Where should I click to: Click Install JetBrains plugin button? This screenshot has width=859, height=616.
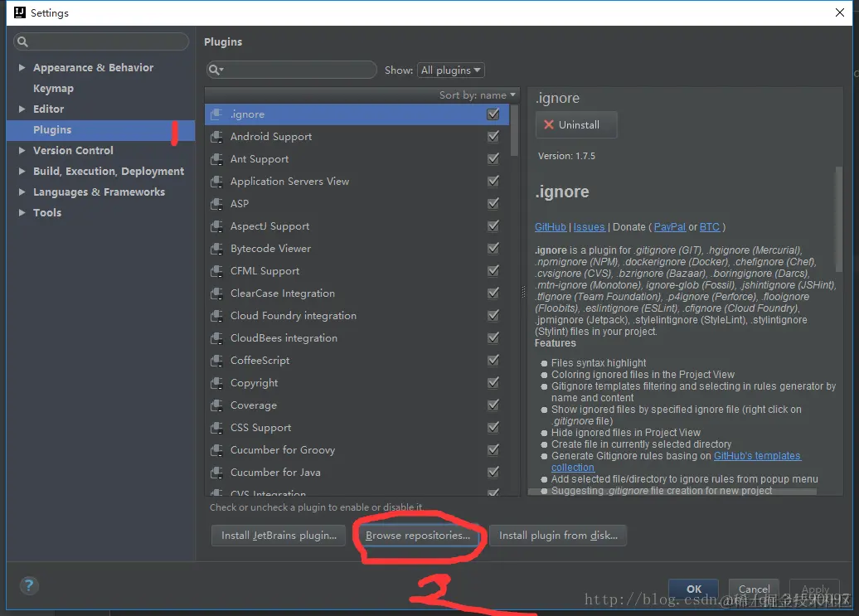[279, 536]
